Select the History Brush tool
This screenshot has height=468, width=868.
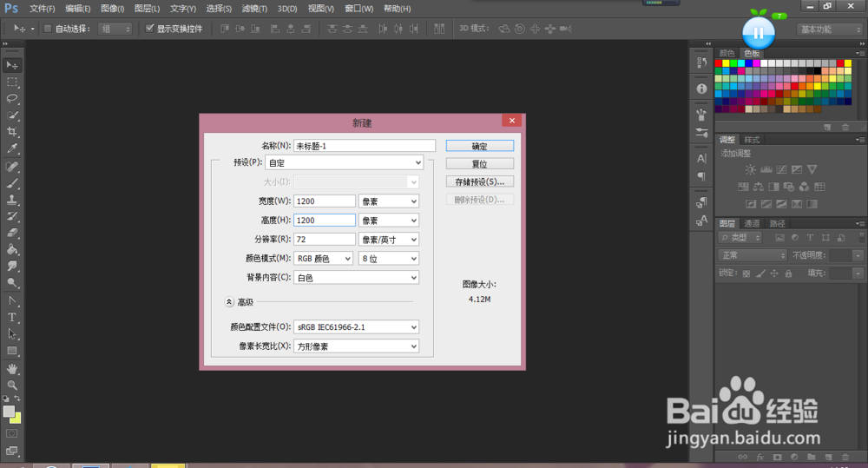coord(12,216)
